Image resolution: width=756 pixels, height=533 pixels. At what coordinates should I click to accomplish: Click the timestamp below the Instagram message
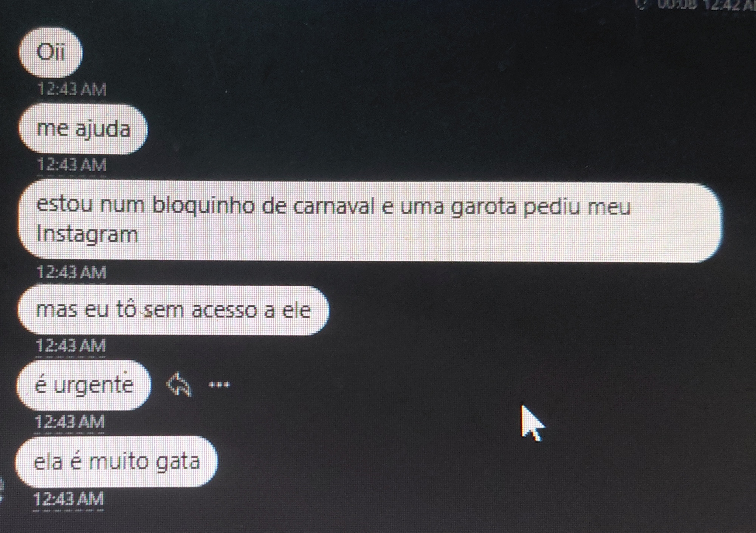coord(71,272)
